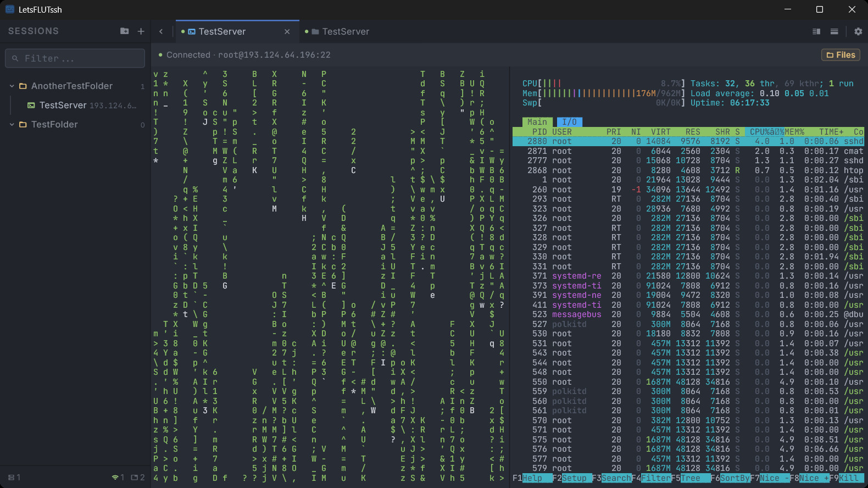The width and height of the screenshot is (868, 488).
Task: Switch to the second TestServer tab
Action: pyautogui.click(x=345, y=32)
